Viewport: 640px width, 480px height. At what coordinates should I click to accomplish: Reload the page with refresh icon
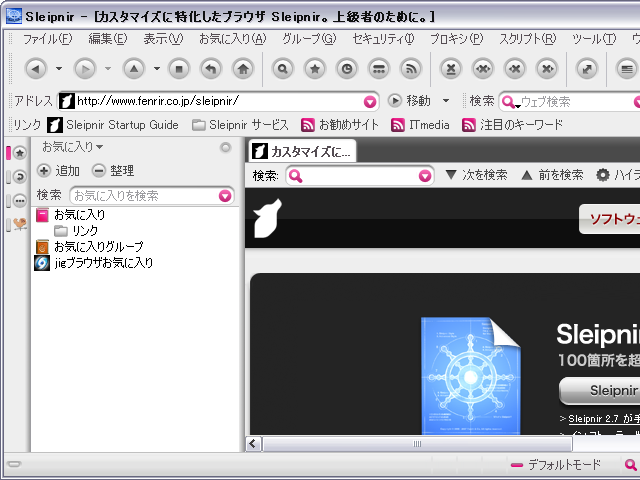coord(211,69)
